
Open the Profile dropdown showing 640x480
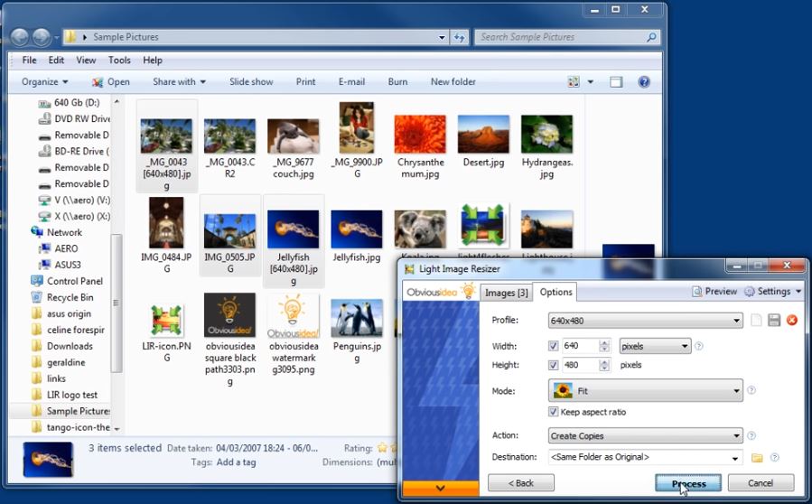645,321
